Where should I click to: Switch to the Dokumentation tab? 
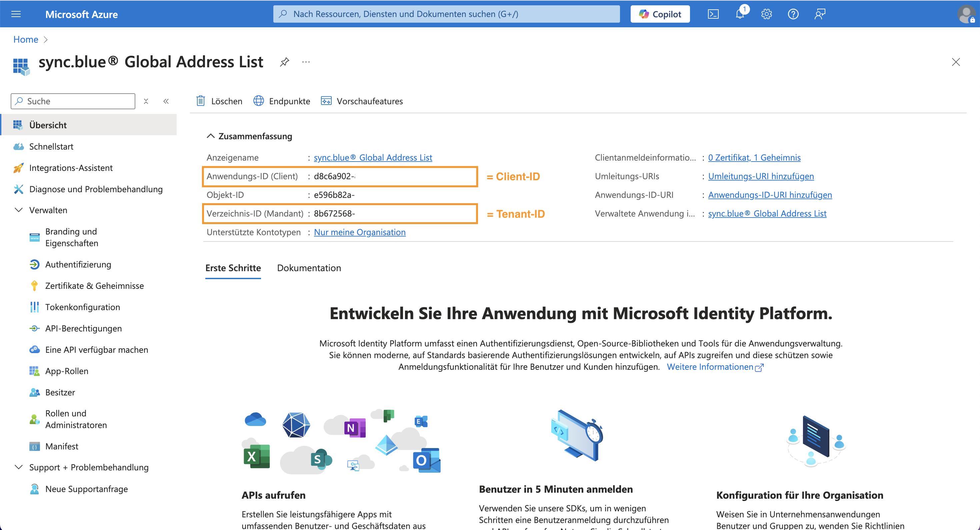(309, 267)
